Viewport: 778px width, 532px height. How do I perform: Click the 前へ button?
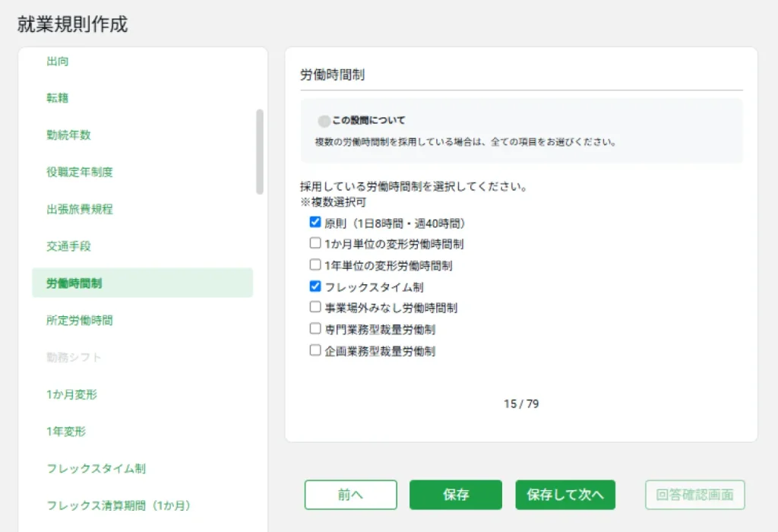[x=350, y=495]
